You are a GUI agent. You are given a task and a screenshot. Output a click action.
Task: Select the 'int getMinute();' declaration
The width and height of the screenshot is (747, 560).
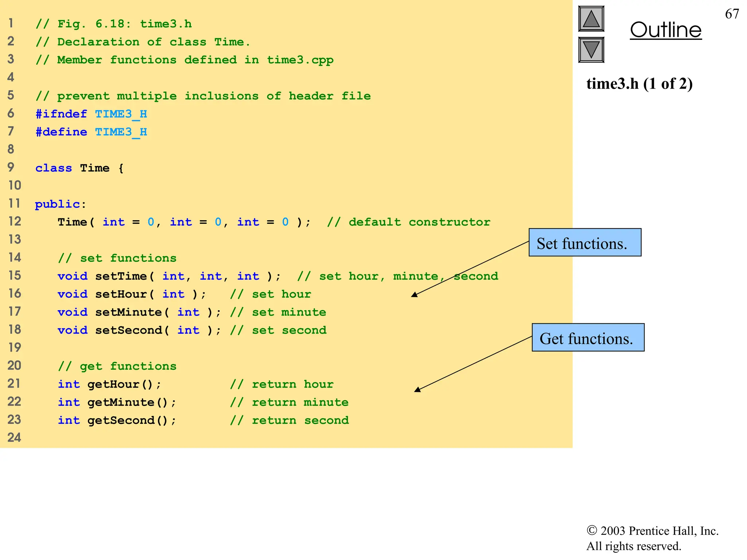click(x=117, y=402)
